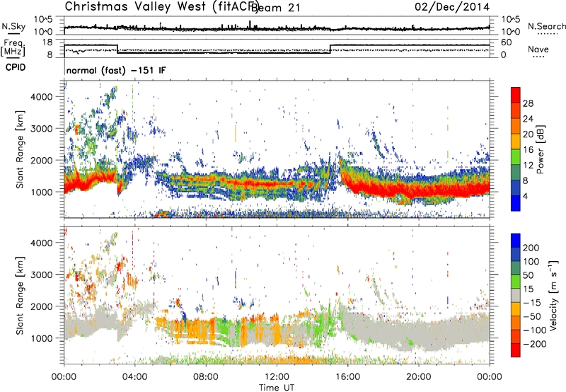
Task: Click the yellow segment of the Power colorbar
Action: (516, 142)
